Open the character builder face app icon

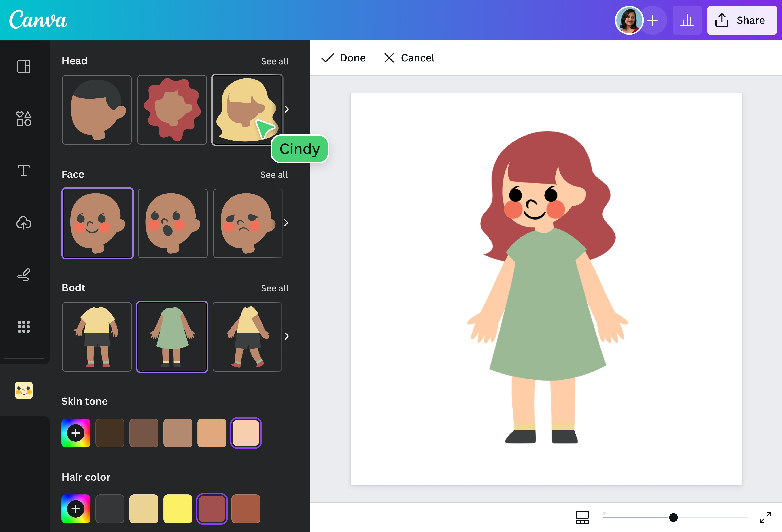24,390
